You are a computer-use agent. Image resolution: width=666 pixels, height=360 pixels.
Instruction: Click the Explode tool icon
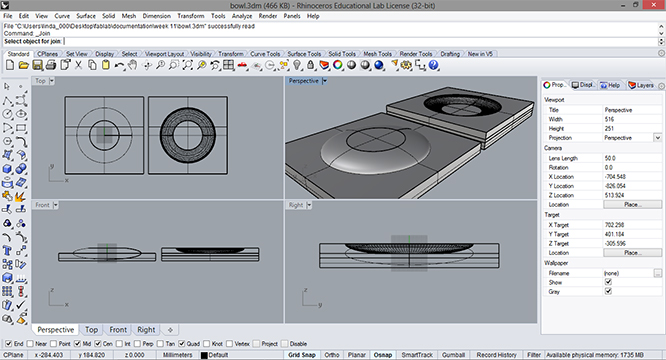(20, 197)
